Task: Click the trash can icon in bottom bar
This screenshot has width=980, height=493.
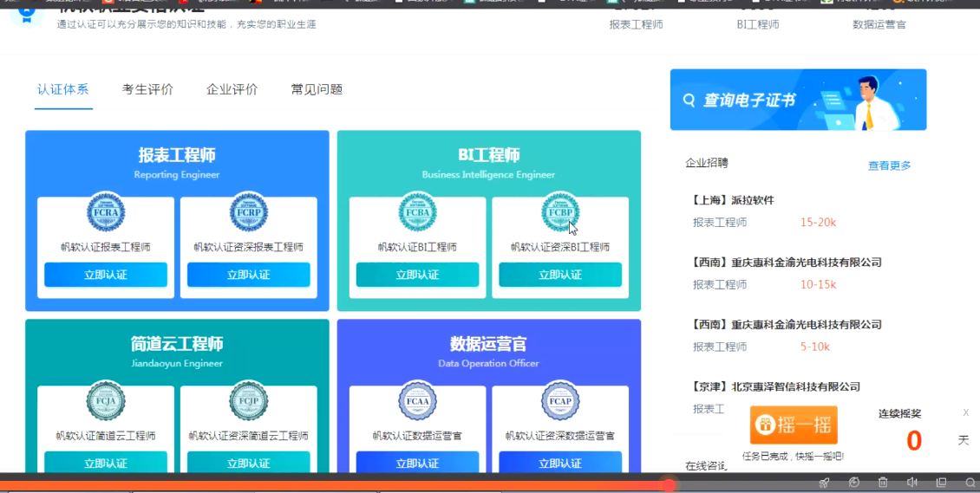Action: point(883,483)
